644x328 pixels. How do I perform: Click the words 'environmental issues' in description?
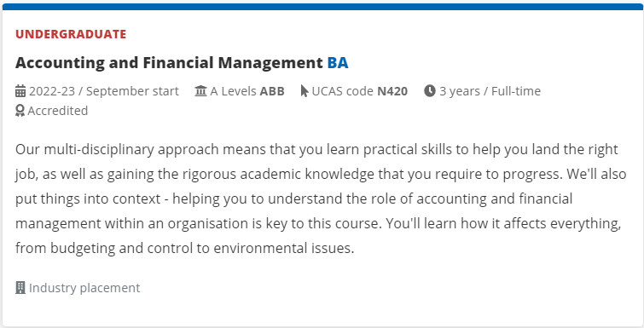tap(284, 248)
